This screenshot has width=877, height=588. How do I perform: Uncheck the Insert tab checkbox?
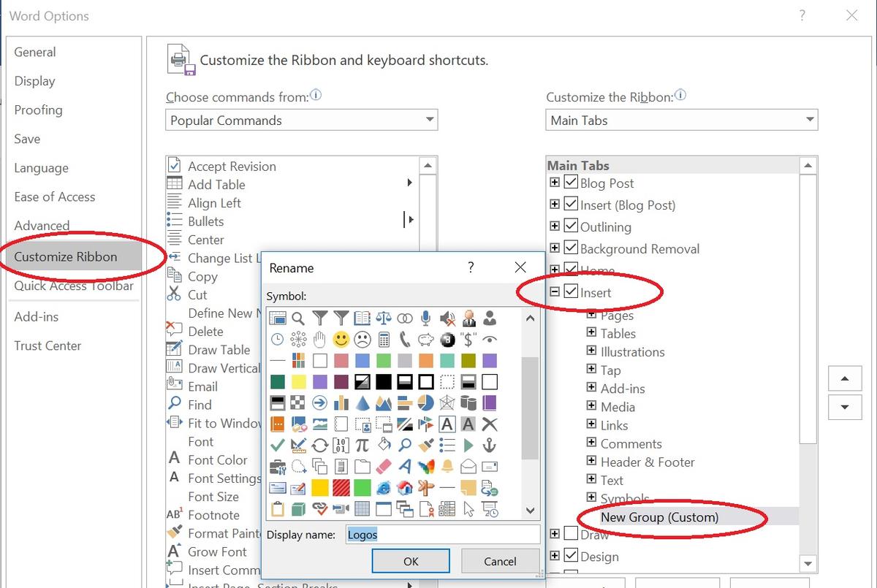[570, 291]
